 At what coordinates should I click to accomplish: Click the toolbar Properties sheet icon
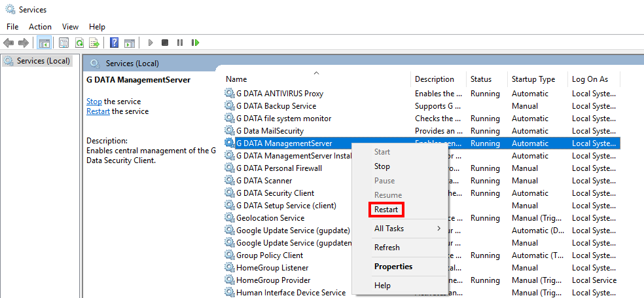(x=63, y=43)
